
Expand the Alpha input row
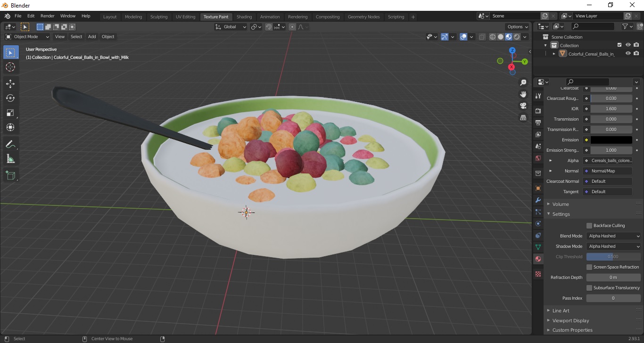tap(551, 161)
